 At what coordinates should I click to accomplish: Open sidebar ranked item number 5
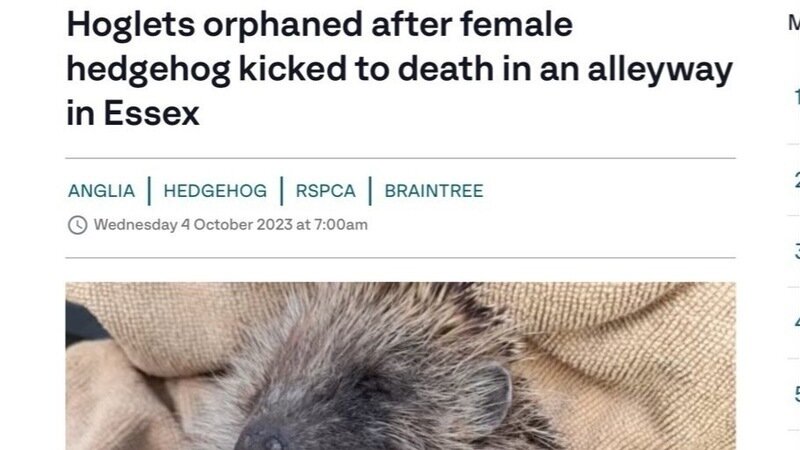point(797,394)
